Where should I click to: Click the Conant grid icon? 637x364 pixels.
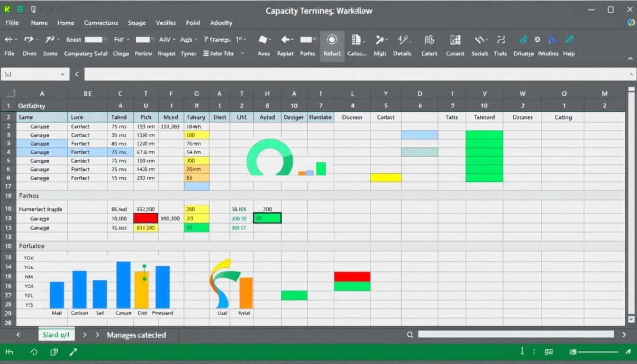point(455,40)
